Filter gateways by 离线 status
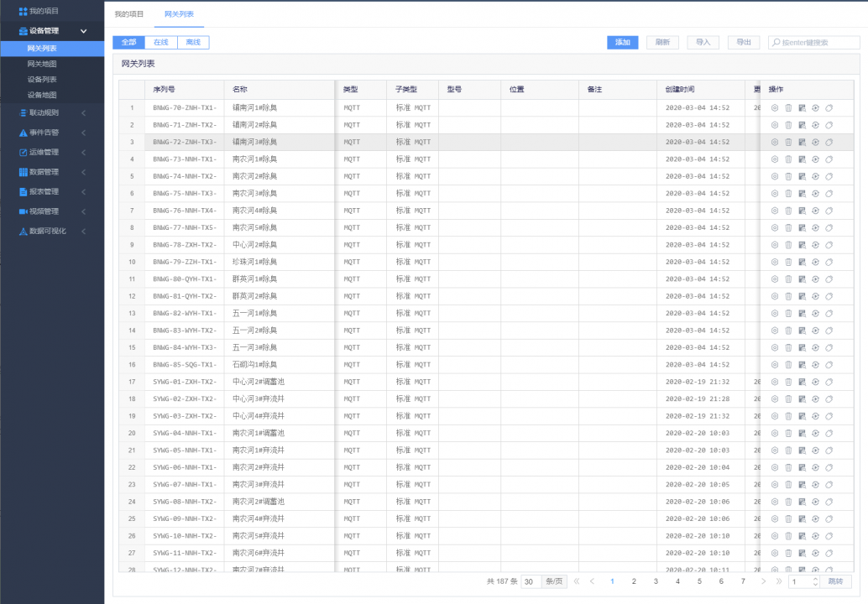Image resolution: width=868 pixels, height=604 pixels. coord(193,43)
